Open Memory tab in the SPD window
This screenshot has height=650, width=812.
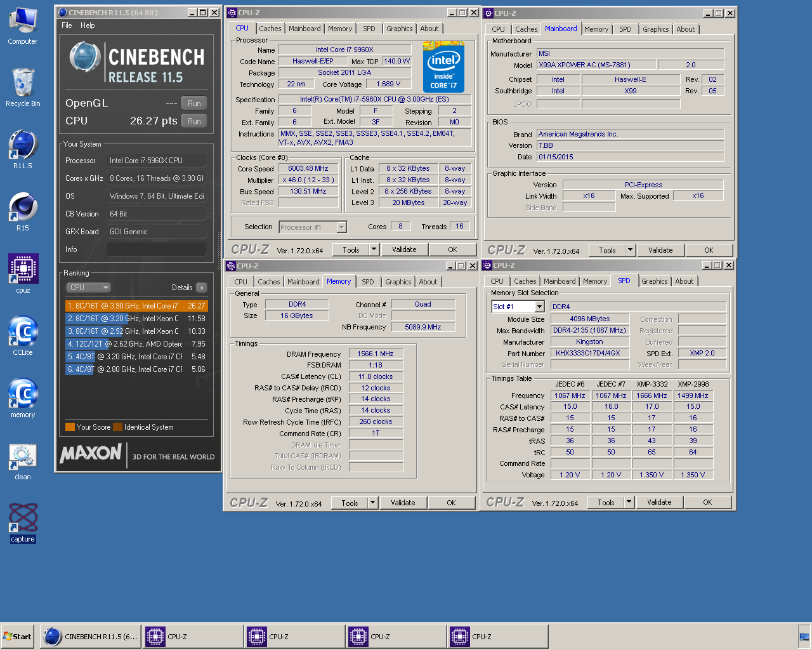[x=595, y=281]
